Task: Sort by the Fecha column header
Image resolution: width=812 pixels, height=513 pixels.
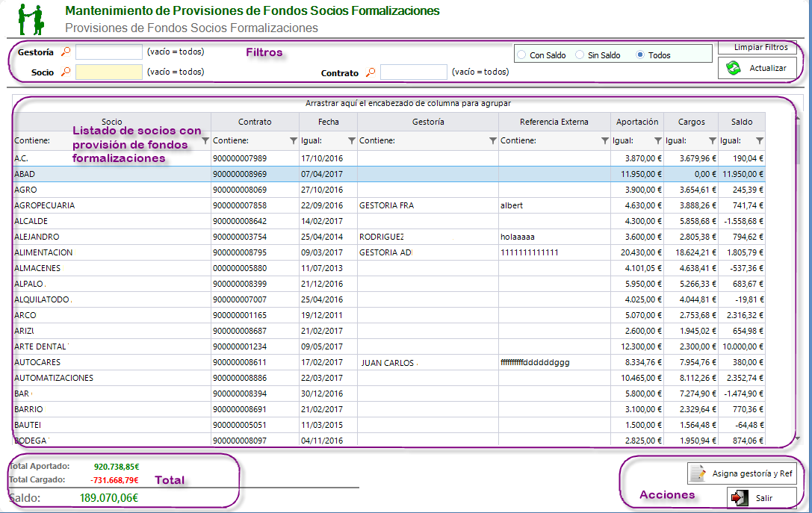Action: pyautogui.click(x=329, y=122)
